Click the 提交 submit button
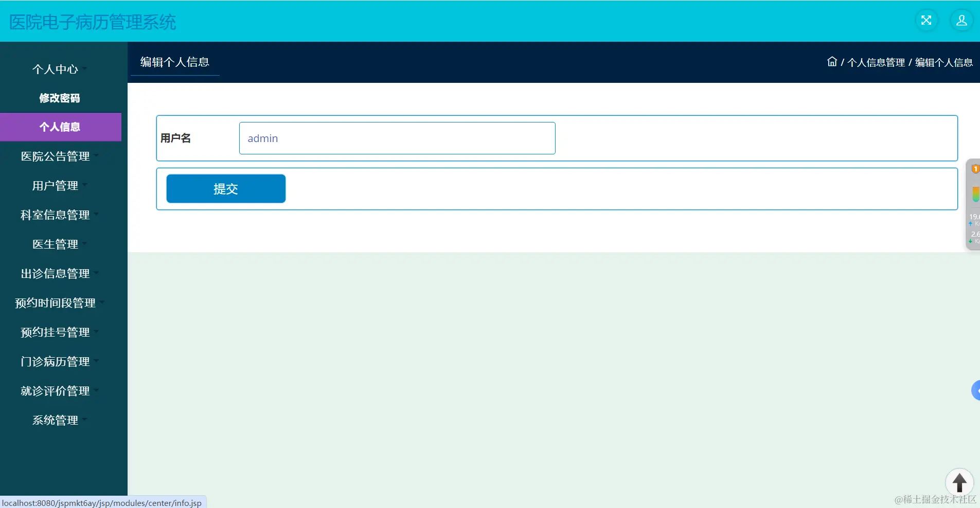This screenshot has height=508, width=980. point(226,188)
